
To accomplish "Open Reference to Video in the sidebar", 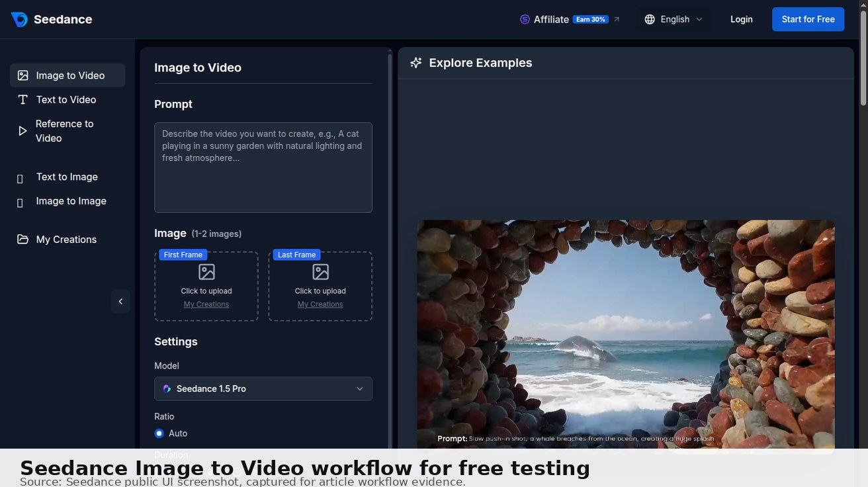I will coord(67,131).
